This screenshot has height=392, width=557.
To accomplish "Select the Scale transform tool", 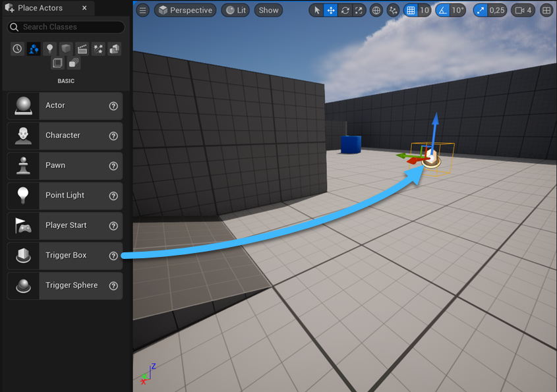I will pyautogui.click(x=359, y=11).
